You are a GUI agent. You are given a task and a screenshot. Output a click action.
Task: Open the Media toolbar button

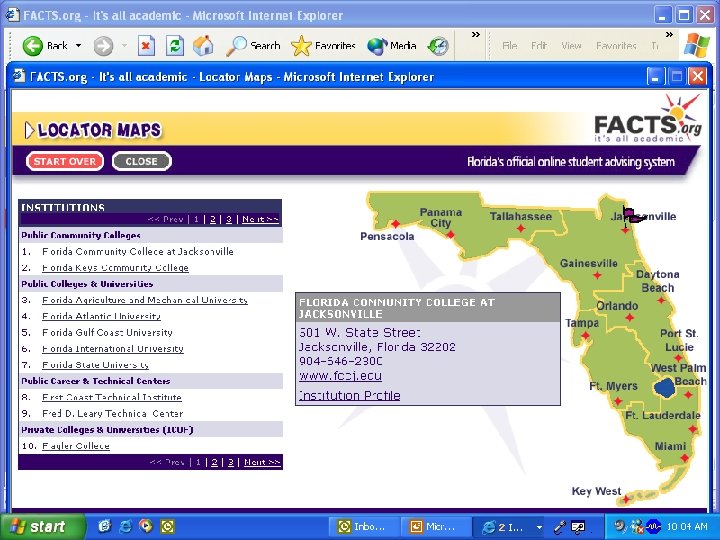(x=392, y=46)
